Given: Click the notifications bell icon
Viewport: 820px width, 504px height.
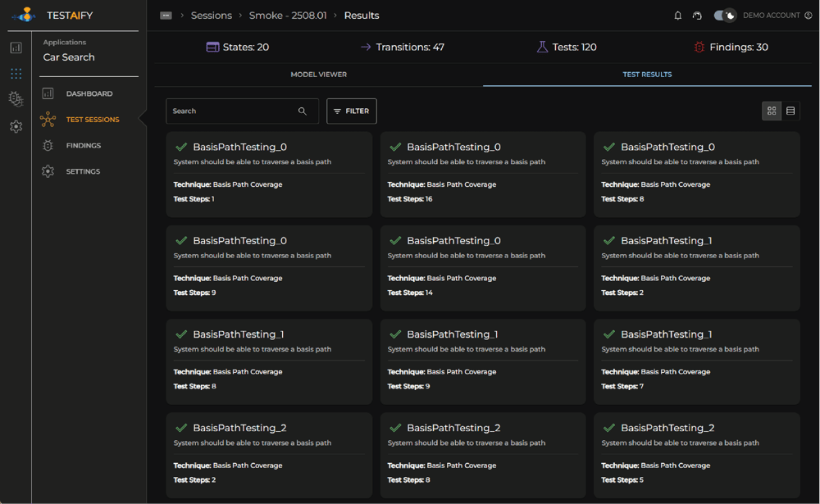Looking at the screenshot, I should (x=678, y=16).
